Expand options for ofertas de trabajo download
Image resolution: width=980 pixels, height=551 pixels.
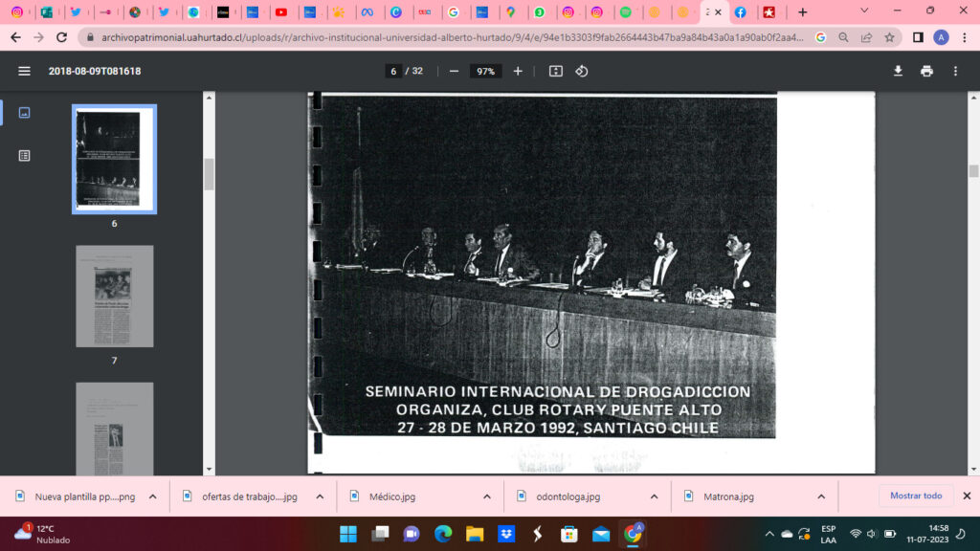(x=320, y=496)
